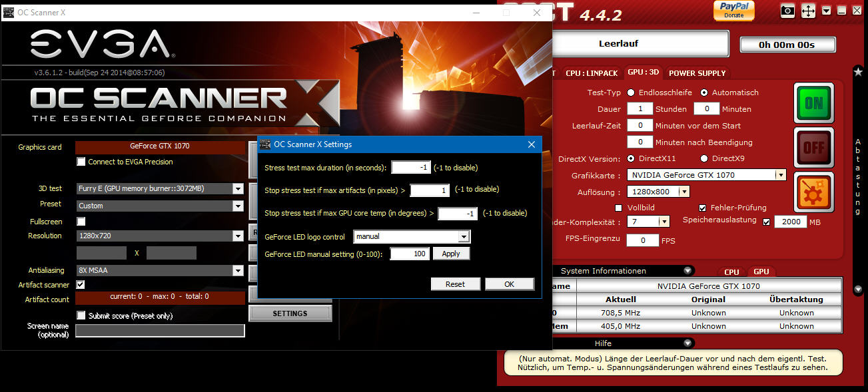Click the 0h 00m 00s timer display
Viewport: 868px width, 392px height.
(787, 45)
